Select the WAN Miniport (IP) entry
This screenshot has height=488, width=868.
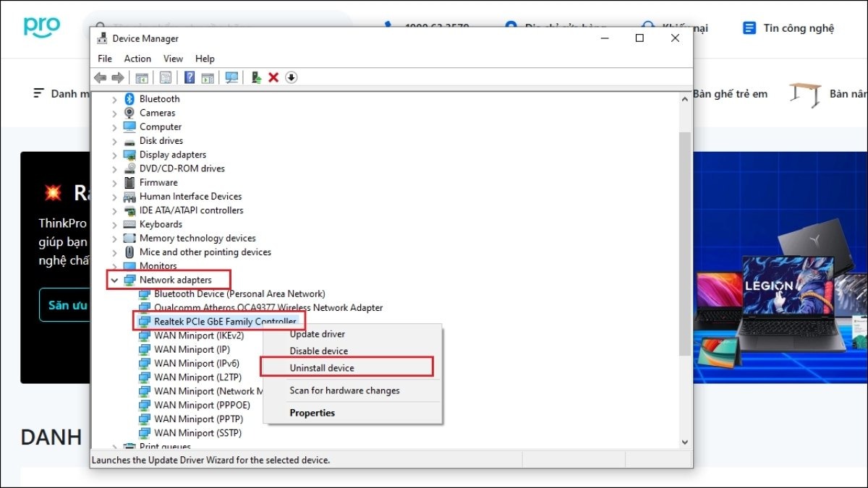click(192, 350)
